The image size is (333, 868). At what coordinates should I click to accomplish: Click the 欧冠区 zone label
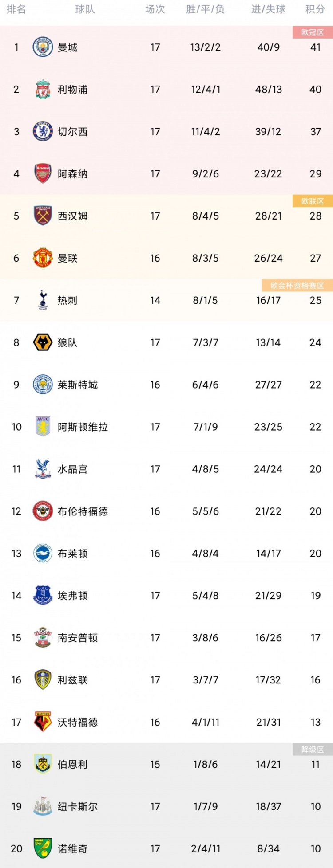[313, 32]
